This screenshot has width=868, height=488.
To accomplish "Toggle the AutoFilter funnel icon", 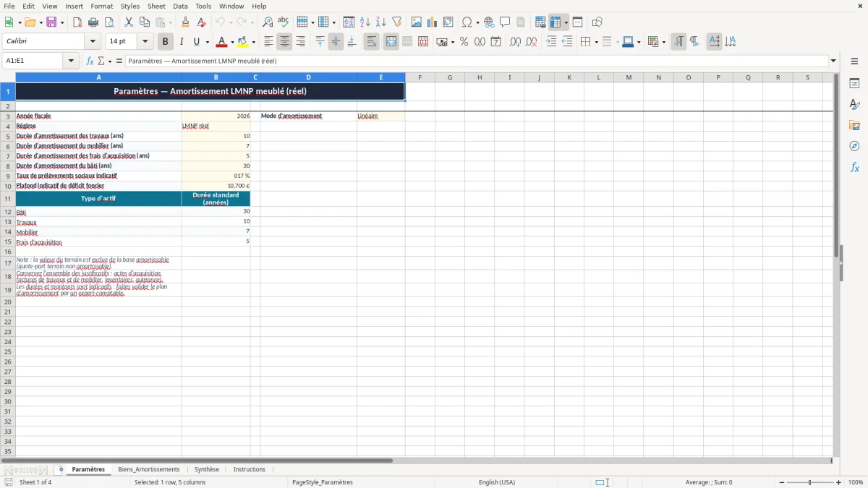I will 397,22.
